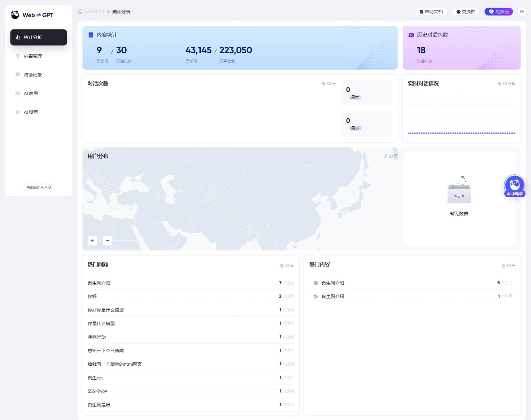Image resolution: width=531 pixels, height=420 pixels.
Task: Click the 良生网介绍 hot question row
Action: pyautogui.click(x=99, y=283)
